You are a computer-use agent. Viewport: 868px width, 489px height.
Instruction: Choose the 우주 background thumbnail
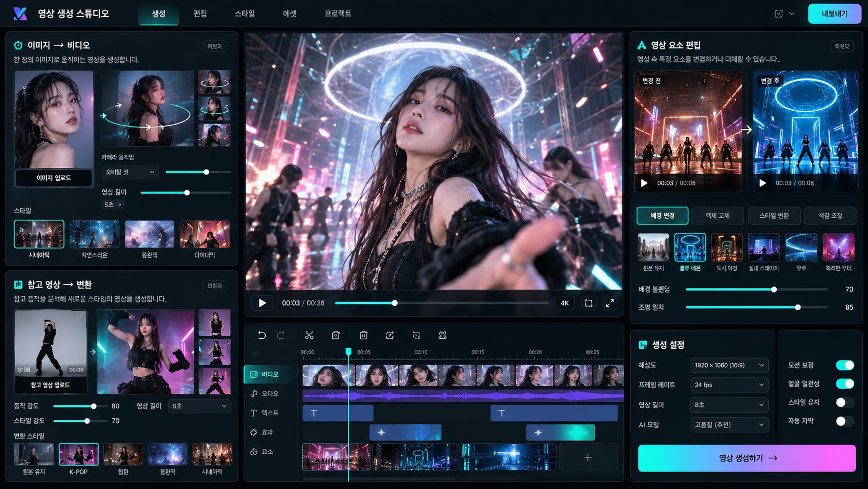click(x=801, y=247)
